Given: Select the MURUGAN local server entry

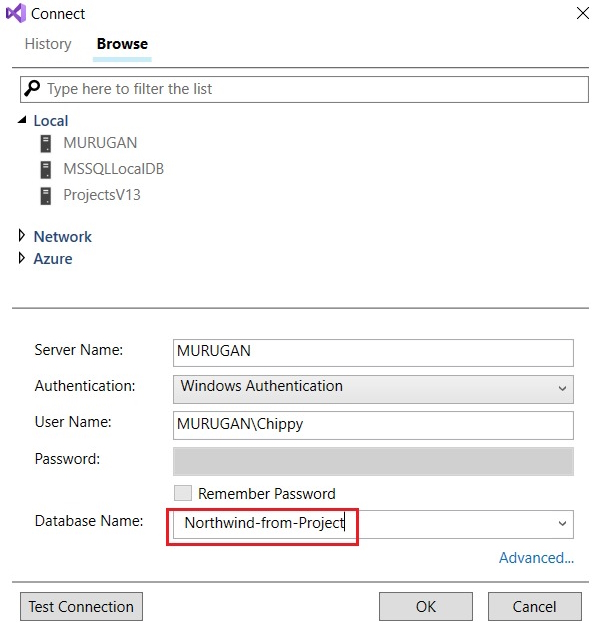Looking at the screenshot, I should point(100,143).
